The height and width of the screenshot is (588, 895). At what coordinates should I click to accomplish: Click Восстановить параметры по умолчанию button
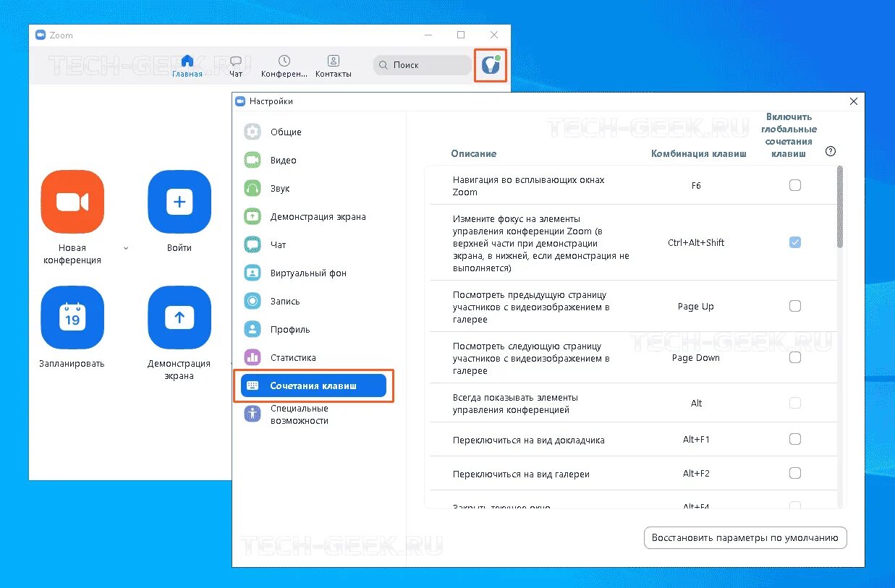(745, 538)
